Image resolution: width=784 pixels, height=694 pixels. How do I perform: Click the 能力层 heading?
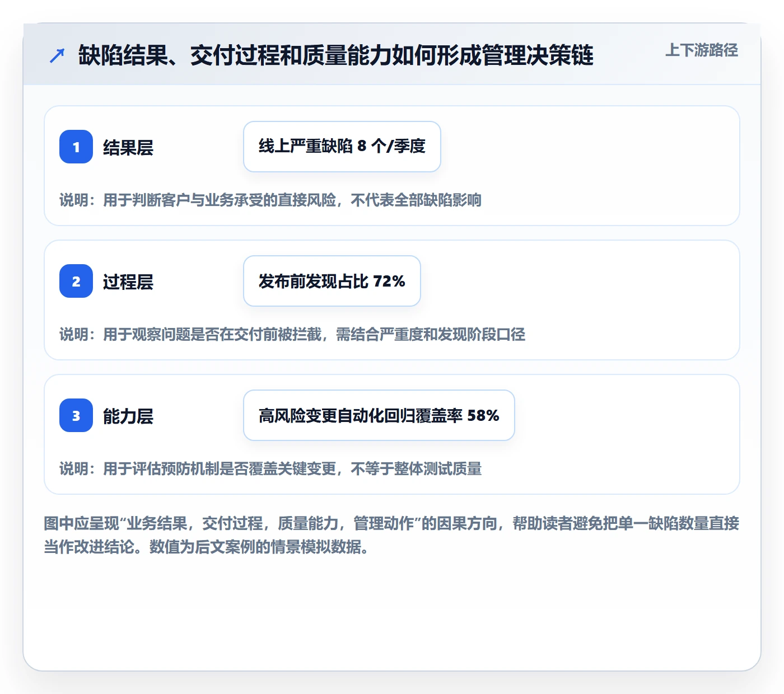(x=128, y=416)
